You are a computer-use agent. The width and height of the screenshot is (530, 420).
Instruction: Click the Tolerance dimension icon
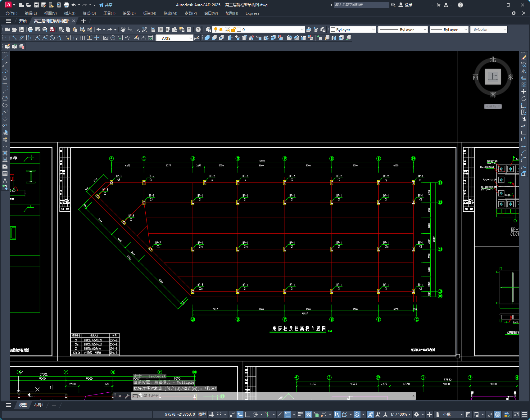(106, 38)
